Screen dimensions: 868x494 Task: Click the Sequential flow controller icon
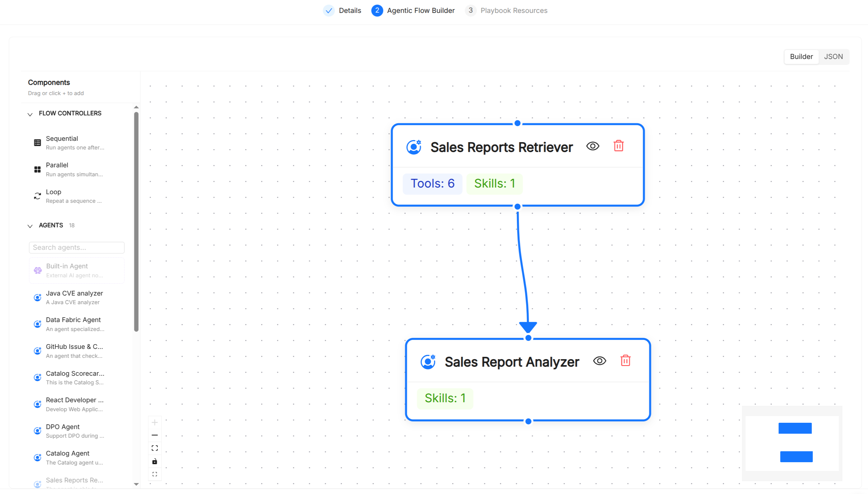point(37,143)
